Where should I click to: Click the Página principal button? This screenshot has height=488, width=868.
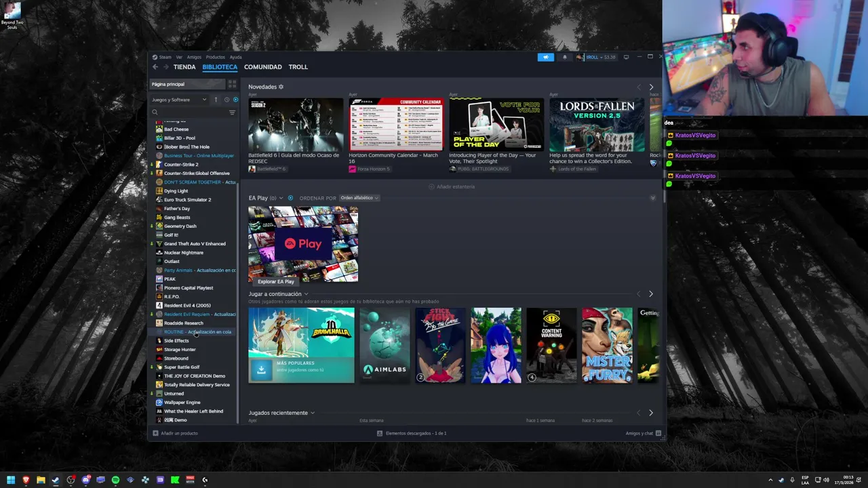pos(187,84)
